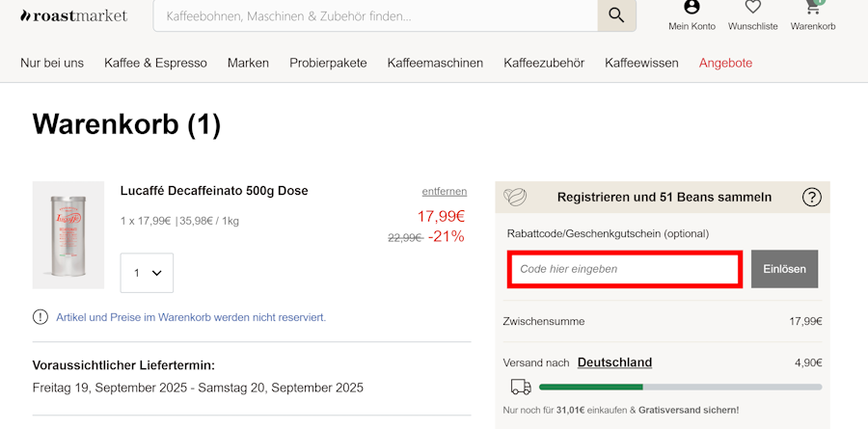Click the struck-through 22,99€ price
The width and height of the screenshot is (868, 429).
point(405,238)
